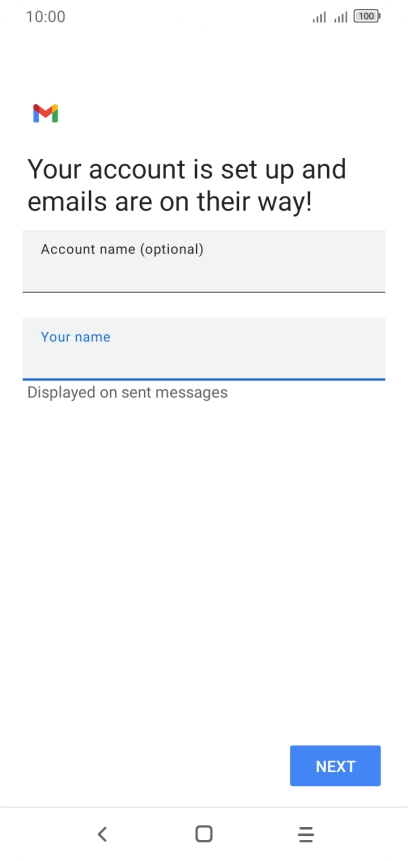
Task: Click the "Displayed on sent messages" hint
Action: (127, 393)
